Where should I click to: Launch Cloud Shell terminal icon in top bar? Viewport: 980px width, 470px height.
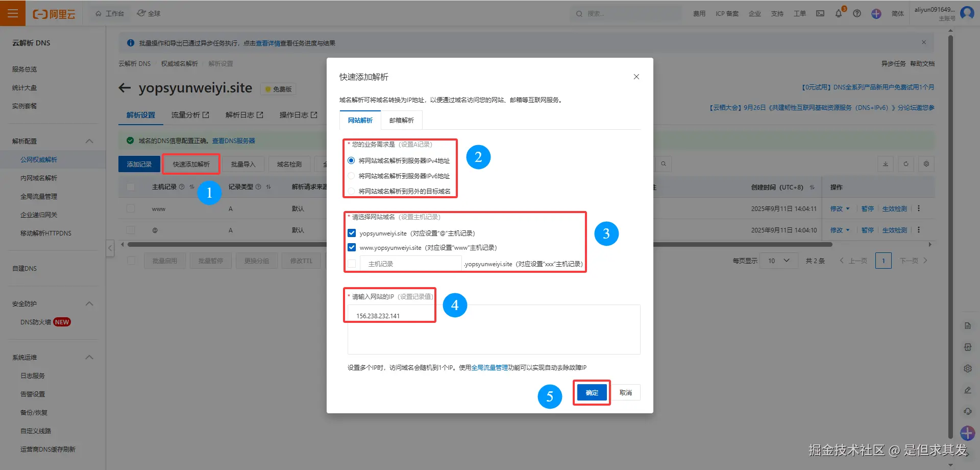tap(820, 14)
